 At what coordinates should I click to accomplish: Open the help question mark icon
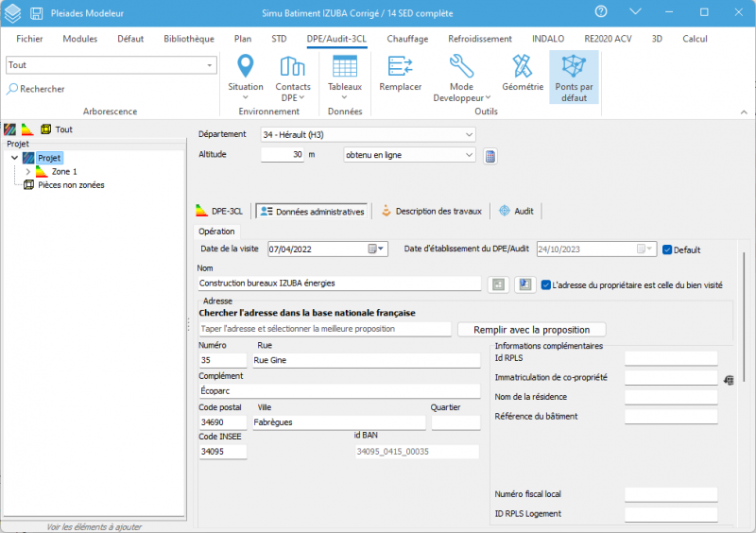[x=601, y=11]
